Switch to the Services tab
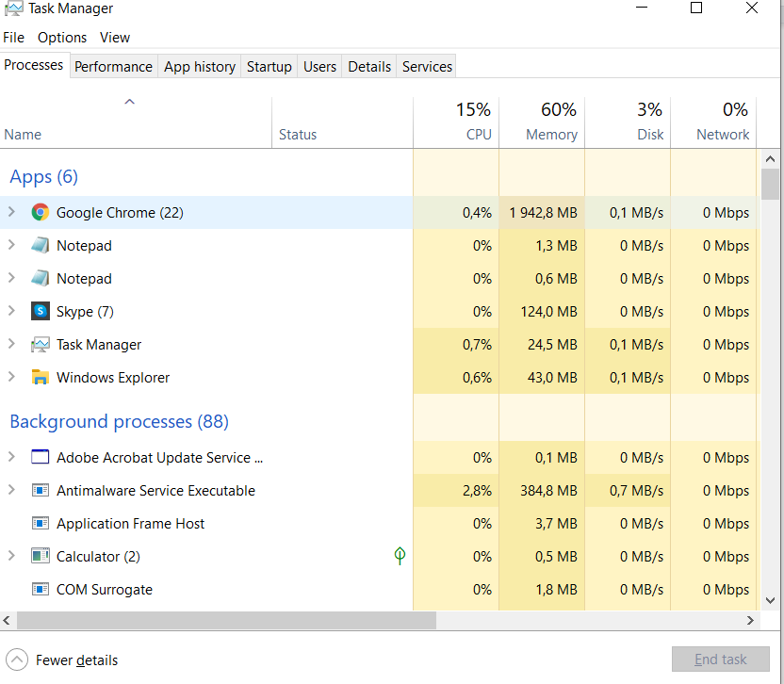 pyautogui.click(x=427, y=67)
